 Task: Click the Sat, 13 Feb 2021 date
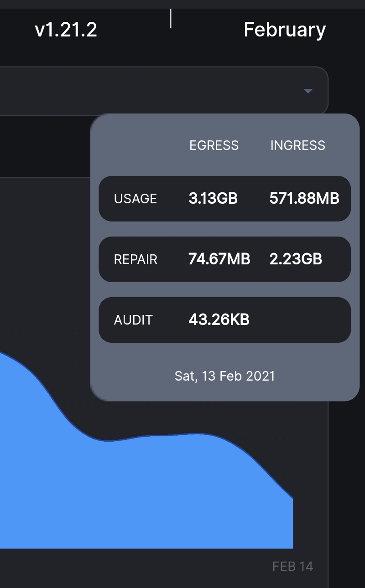225,376
